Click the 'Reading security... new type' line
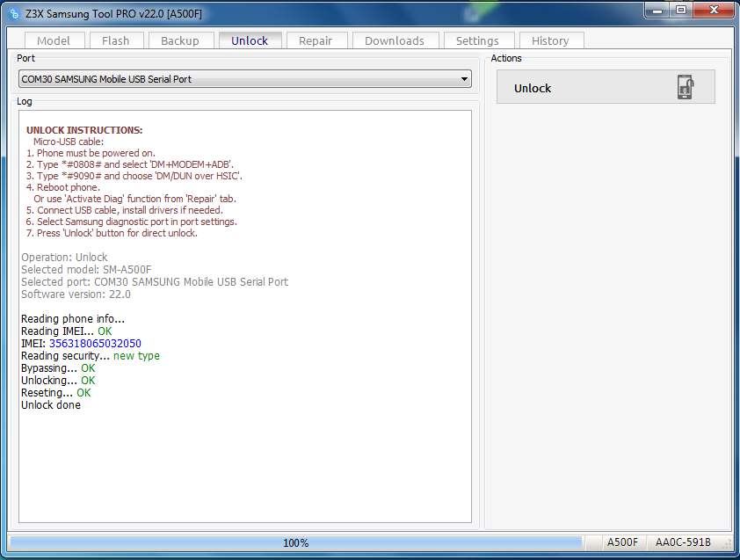Image resolution: width=740 pixels, height=560 pixels. [91, 356]
